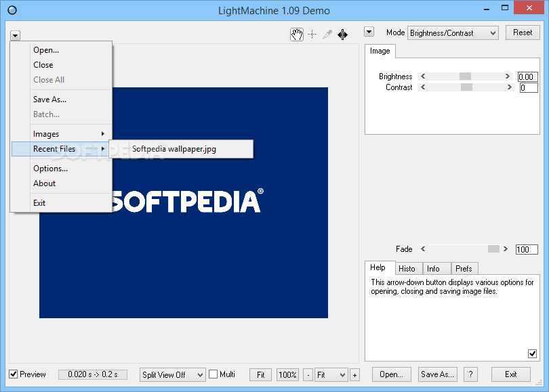Open Softpedia wallpaper.jpg from recent files

coord(181,149)
